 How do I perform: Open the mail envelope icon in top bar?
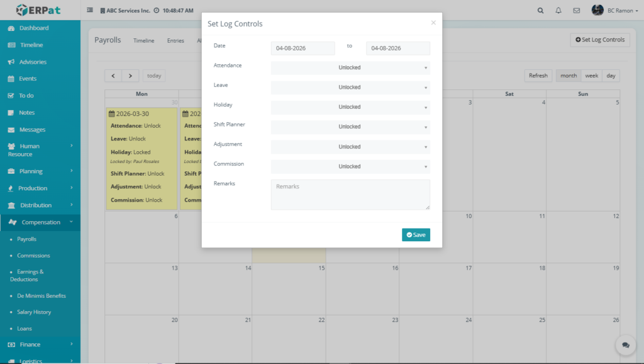[x=577, y=11]
